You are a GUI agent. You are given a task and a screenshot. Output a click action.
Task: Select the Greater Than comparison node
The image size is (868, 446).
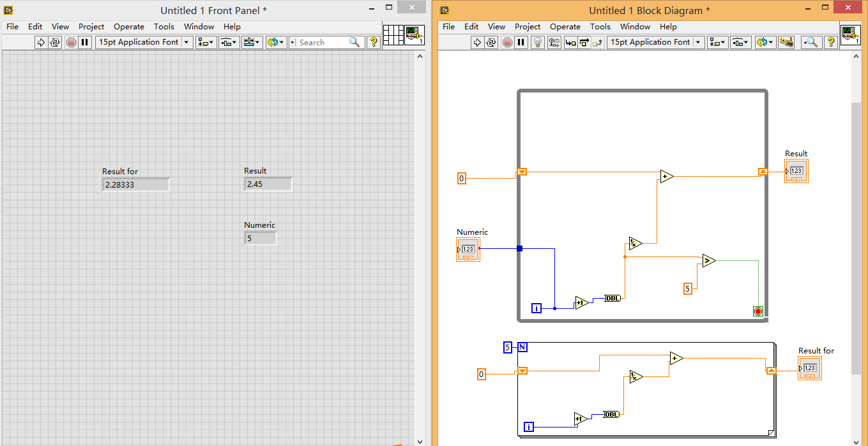point(708,260)
